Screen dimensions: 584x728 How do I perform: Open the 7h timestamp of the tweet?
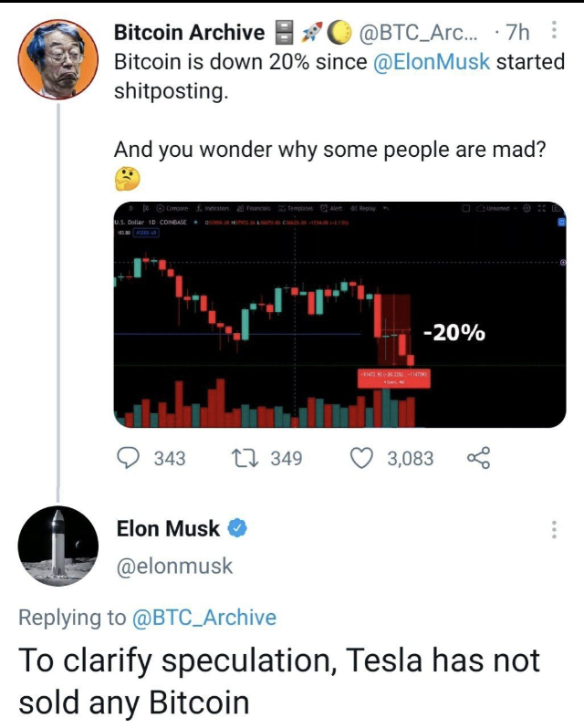[517, 32]
